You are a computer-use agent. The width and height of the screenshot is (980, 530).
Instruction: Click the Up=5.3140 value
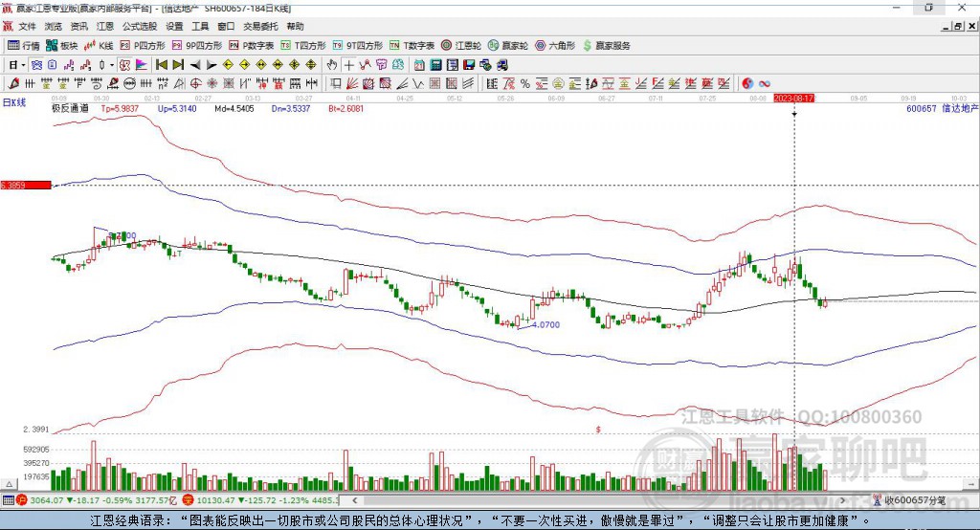[x=177, y=108]
